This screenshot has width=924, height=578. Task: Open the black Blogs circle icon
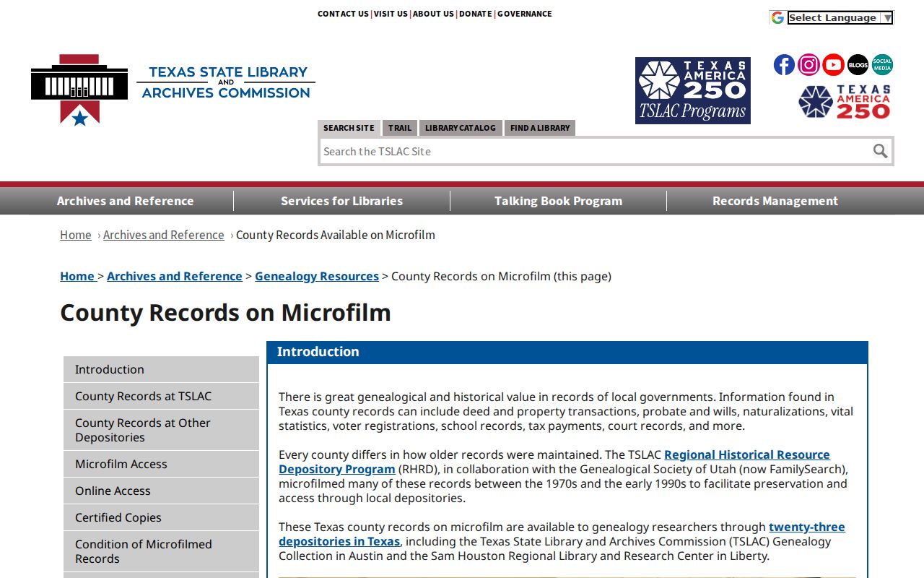coord(858,65)
